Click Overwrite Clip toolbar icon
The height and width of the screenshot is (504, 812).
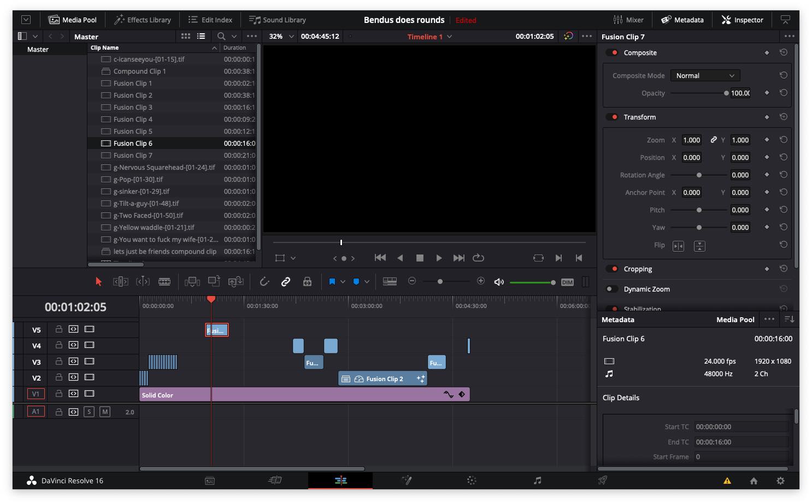coord(214,281)
